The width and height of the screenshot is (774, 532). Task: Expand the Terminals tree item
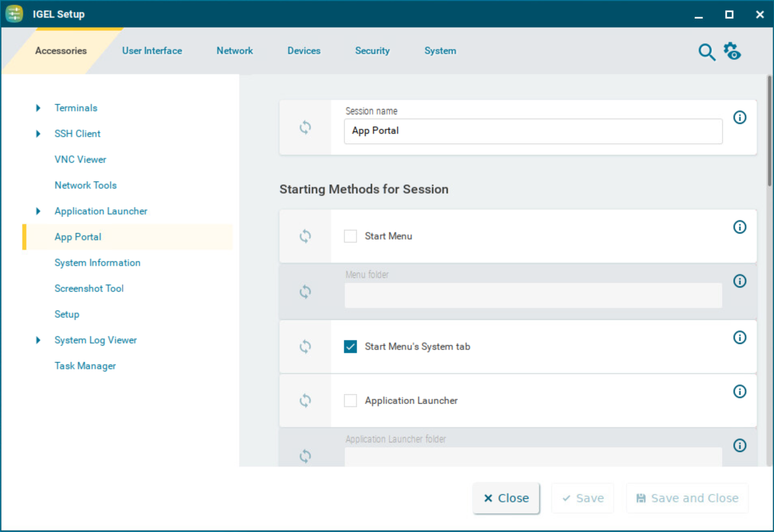click(x=38, y=107)
